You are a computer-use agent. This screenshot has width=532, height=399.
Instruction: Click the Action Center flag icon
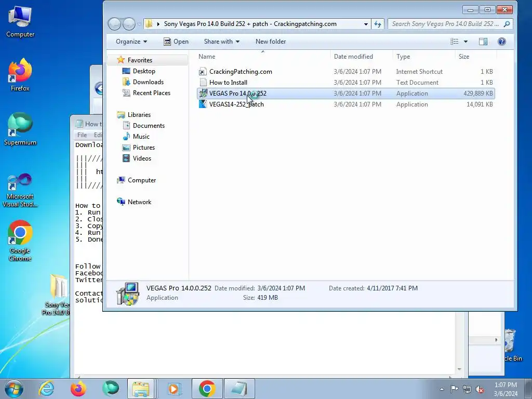[x=454, y=389]
